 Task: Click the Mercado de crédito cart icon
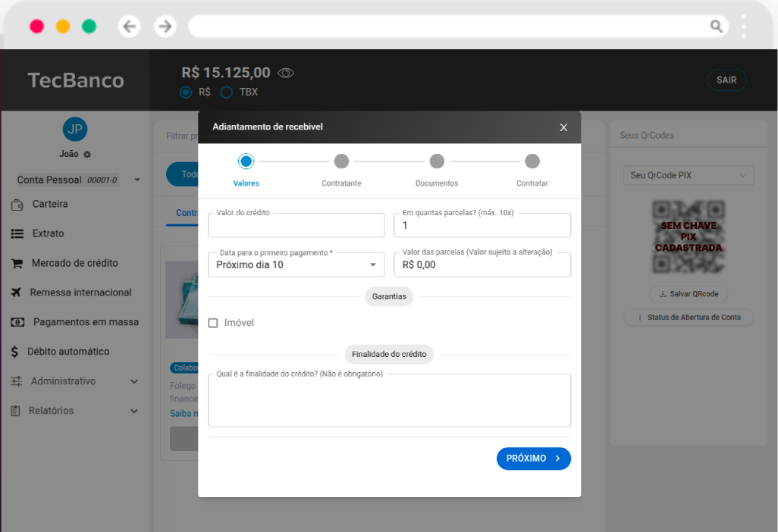click(x=17, y=264)
